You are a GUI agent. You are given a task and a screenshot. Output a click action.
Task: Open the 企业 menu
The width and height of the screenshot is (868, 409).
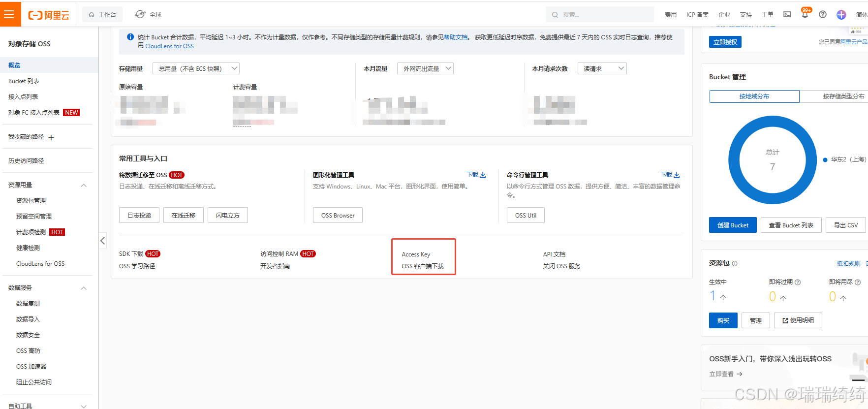coord(724,15)
